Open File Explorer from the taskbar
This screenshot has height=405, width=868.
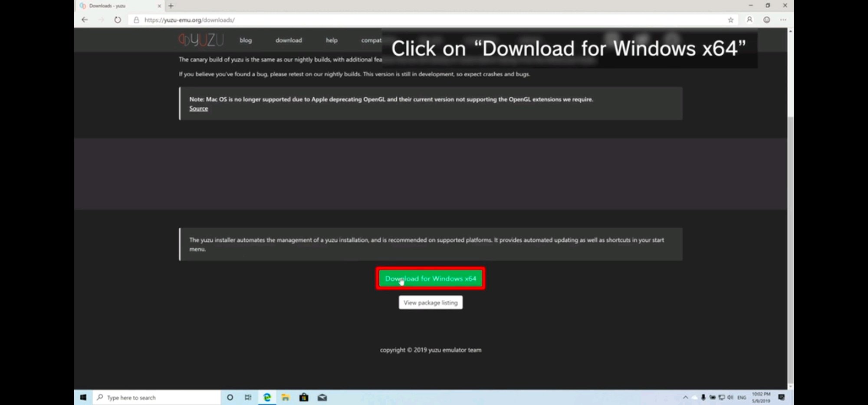pos(285,398)
